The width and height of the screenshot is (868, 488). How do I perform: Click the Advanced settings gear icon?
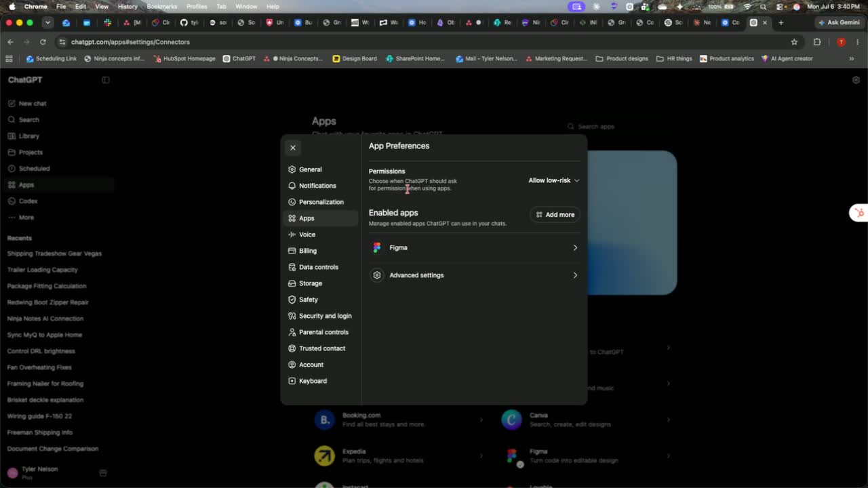tap(377, 275)
